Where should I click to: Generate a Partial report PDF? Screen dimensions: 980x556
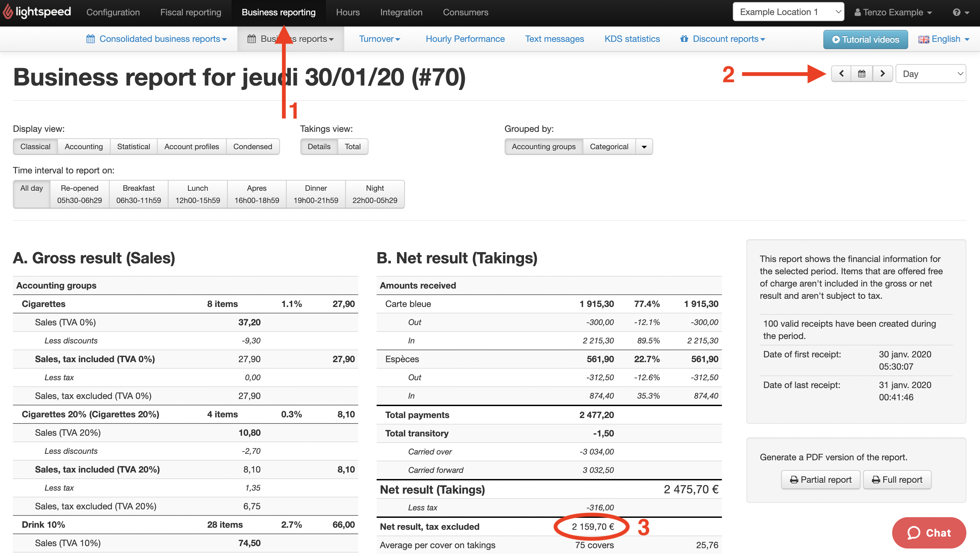click(x=821, y=480)
